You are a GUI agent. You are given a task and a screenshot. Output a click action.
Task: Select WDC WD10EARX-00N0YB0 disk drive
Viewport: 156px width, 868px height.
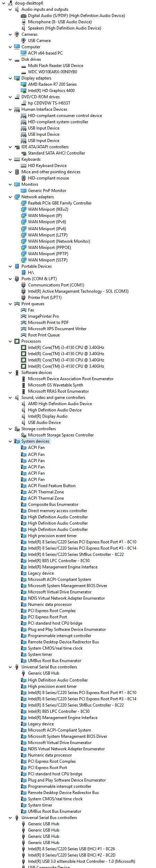[x=52, y=72]
